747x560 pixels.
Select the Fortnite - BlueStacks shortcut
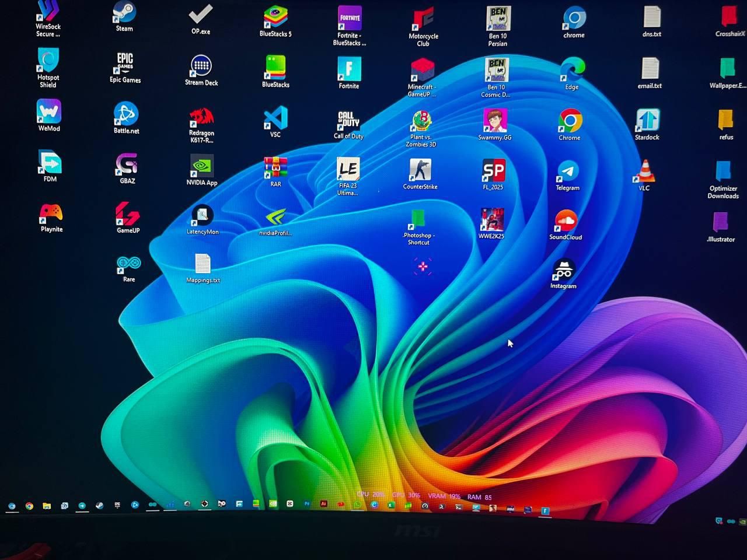click(350, 26)
